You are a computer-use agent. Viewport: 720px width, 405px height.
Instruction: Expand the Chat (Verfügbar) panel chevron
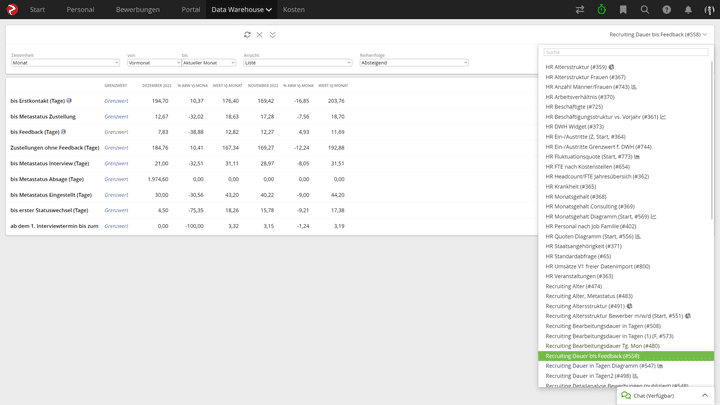pyautogui.click(x=705, y=395)
